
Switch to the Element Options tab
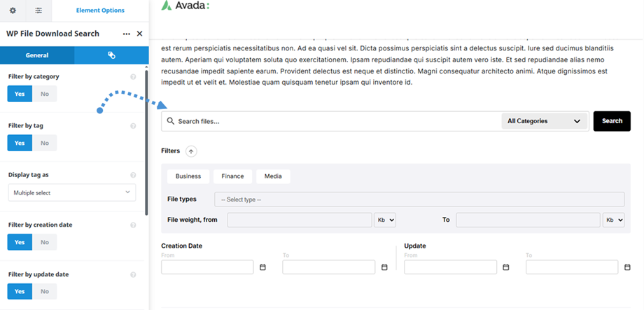(100, 10)
